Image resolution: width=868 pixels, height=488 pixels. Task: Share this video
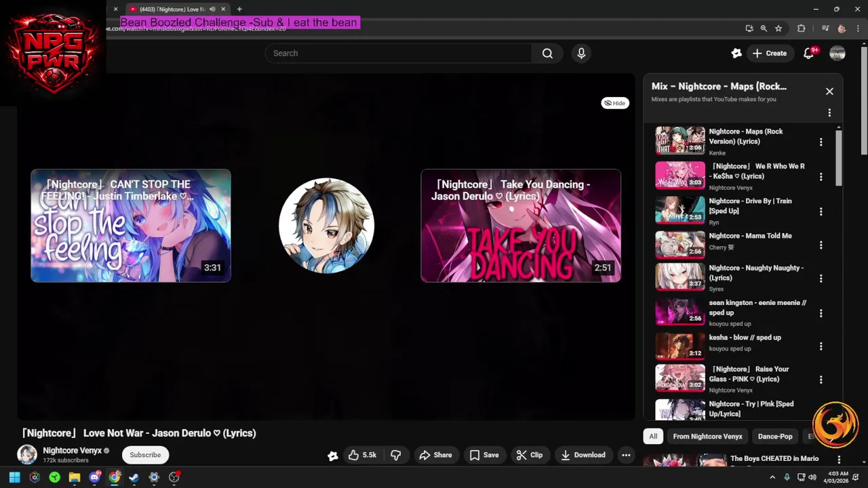(435, 455)
